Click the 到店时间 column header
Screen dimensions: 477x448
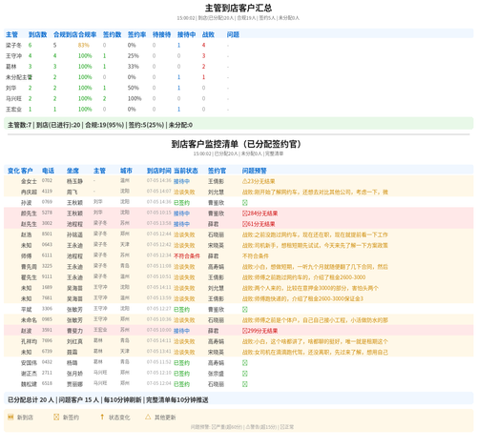click(x=159, y=171)
